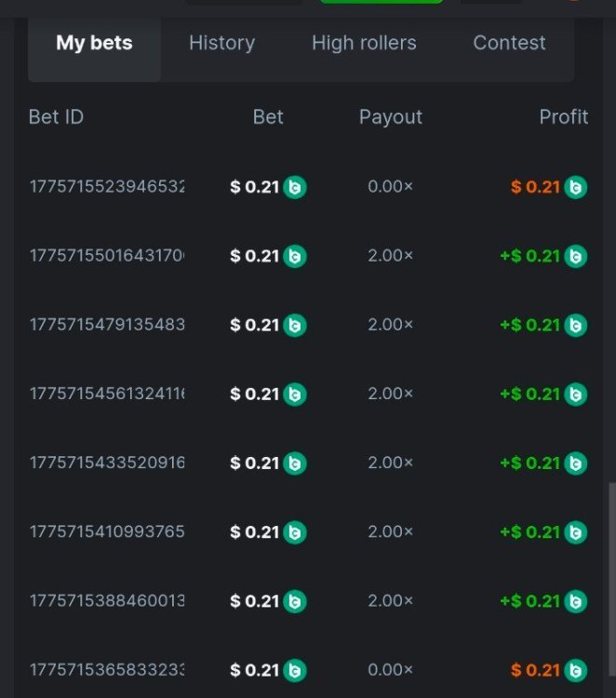This screenshot has width=616, height=698.
Task: Switch to the History tab
Action: pyautogui.click(x=221, y=43)
